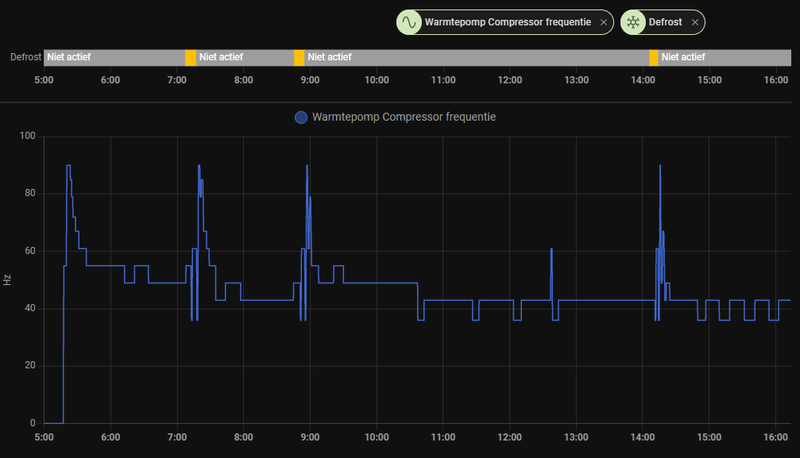Click the long Niet actief segment from 9:00

[x=477, y=58]
